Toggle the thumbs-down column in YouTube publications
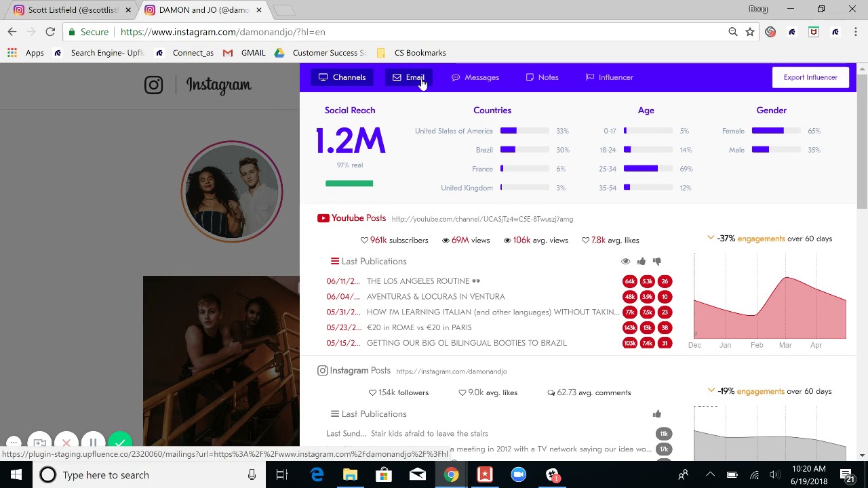This screenshot has height=488, width=868. [x=656, y=262]
